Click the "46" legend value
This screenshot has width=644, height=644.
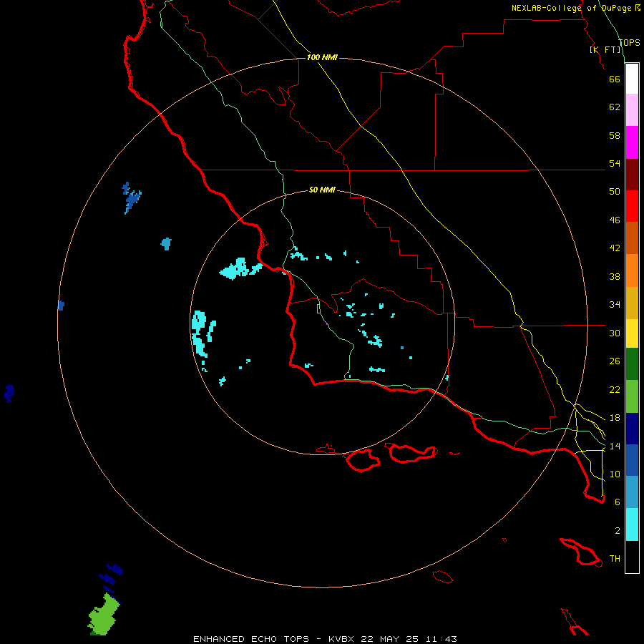615,220
